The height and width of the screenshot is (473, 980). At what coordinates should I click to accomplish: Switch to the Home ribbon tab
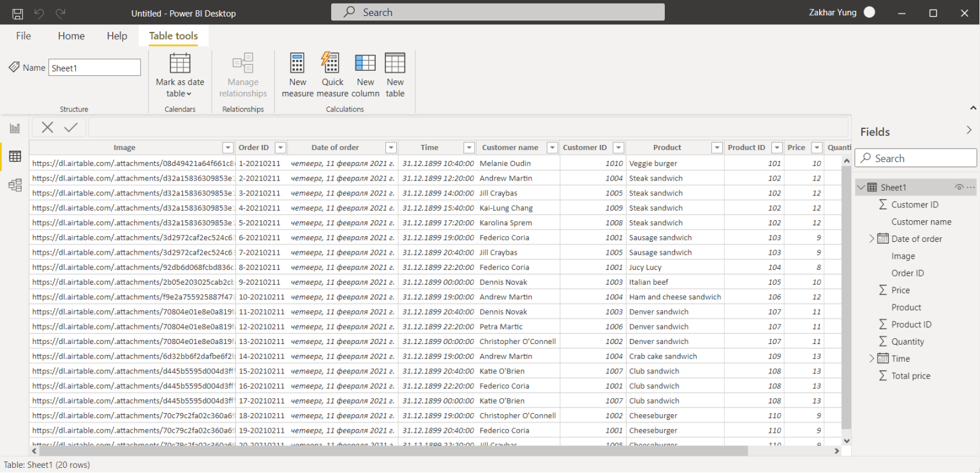(x=71, y=36)
